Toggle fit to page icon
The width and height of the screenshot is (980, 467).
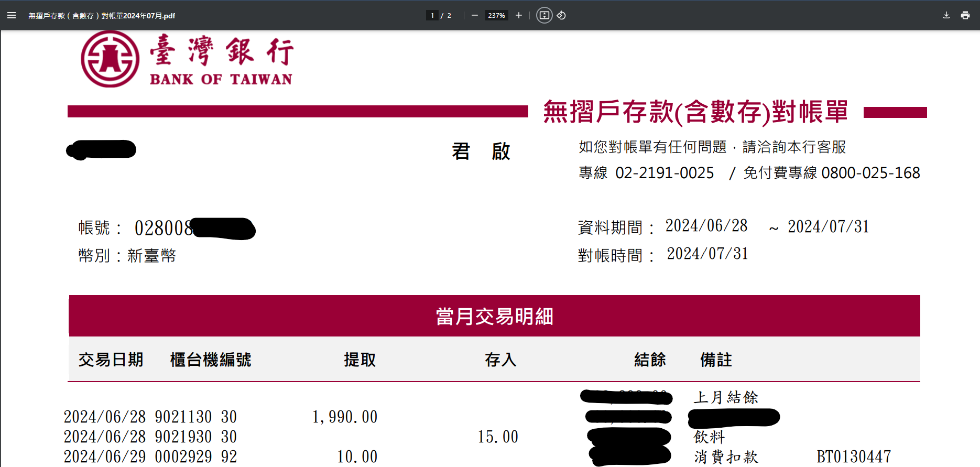pyautogui.click(x=545, y=15)
